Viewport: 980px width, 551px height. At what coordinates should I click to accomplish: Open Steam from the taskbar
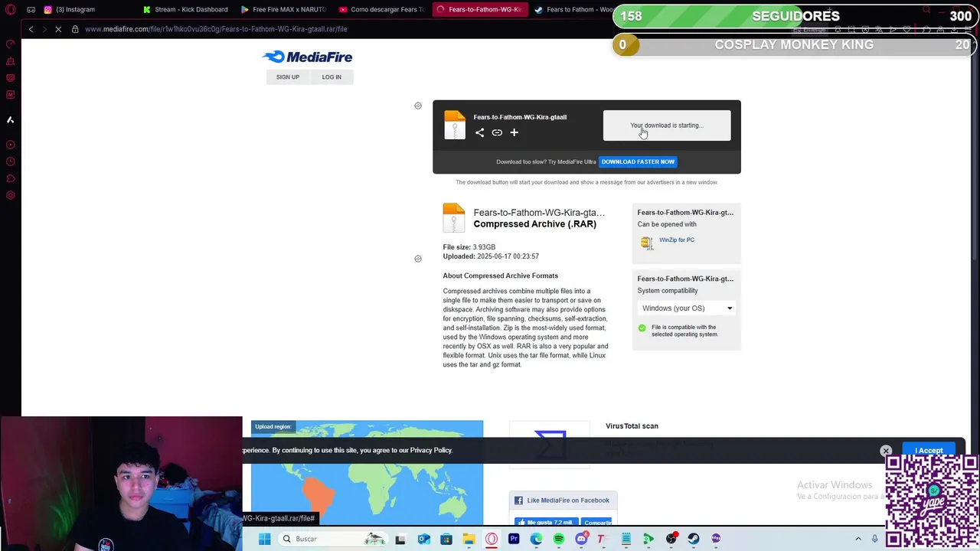(694, 540)
